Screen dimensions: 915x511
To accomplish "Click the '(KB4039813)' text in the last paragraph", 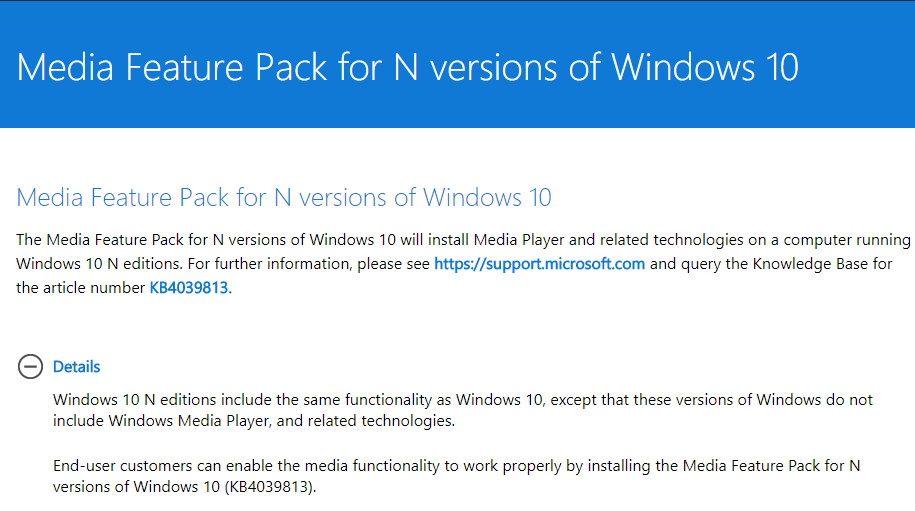I will pos(270,486).
